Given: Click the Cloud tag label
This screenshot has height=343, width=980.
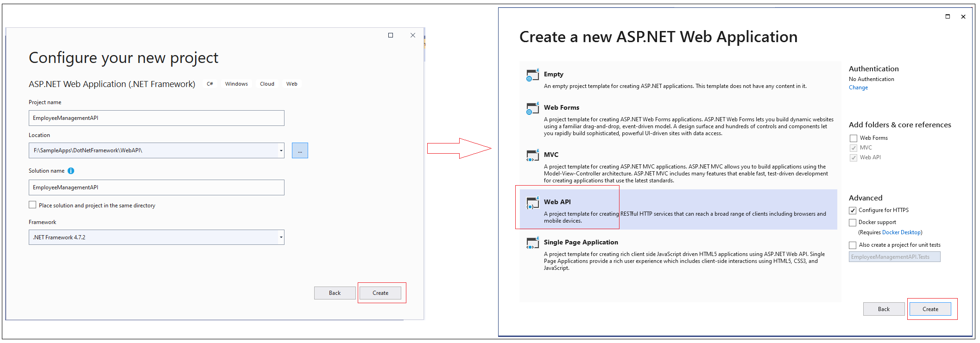Looking at the screenshot, I should 267,84.
